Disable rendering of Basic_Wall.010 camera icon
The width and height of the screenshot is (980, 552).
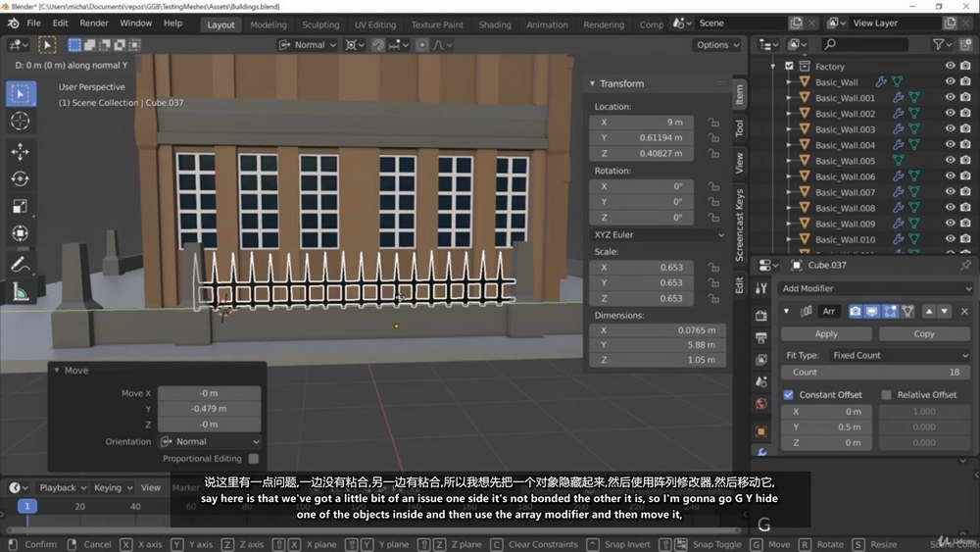(x=965, y=239)
